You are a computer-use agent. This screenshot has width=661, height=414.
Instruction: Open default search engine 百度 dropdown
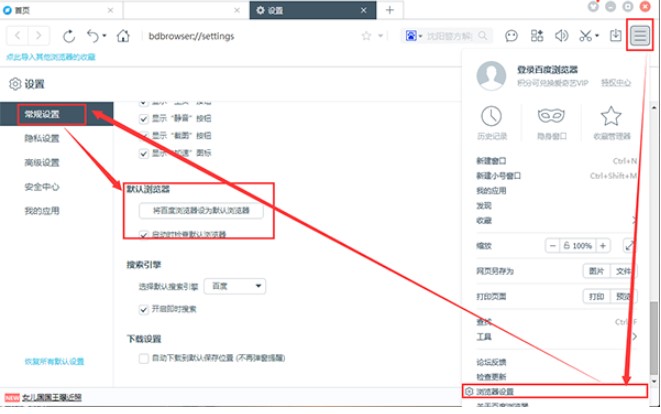coord(235,286)
